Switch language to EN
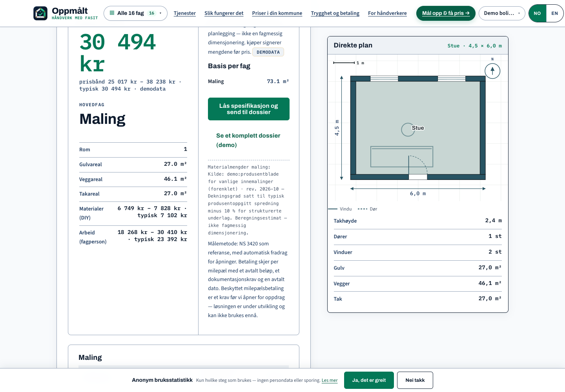Image resolution: width=565 pixels, height=392 pixels. (554, 13)
